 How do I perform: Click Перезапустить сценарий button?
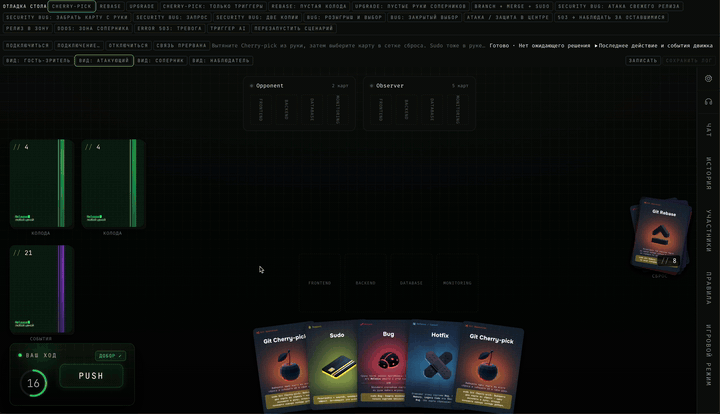[293, 28]
